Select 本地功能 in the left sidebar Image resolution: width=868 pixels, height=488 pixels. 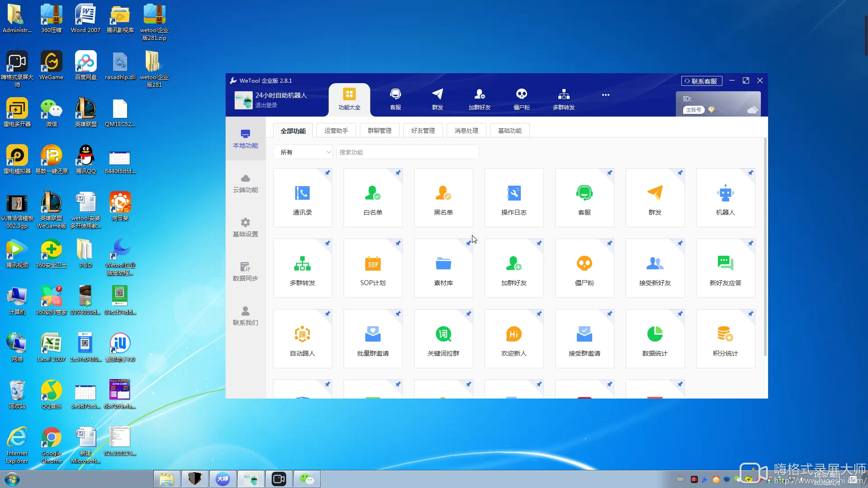pyautogui.click(x=245, y=139)
